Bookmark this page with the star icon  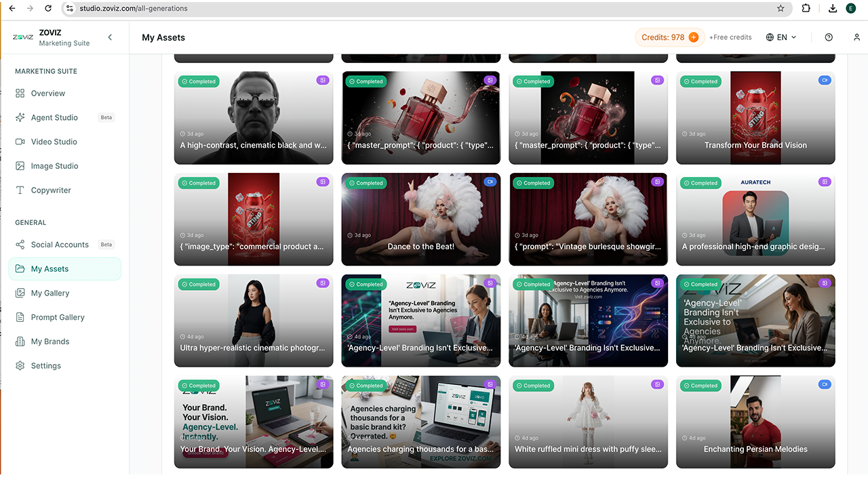coord(781,9)
